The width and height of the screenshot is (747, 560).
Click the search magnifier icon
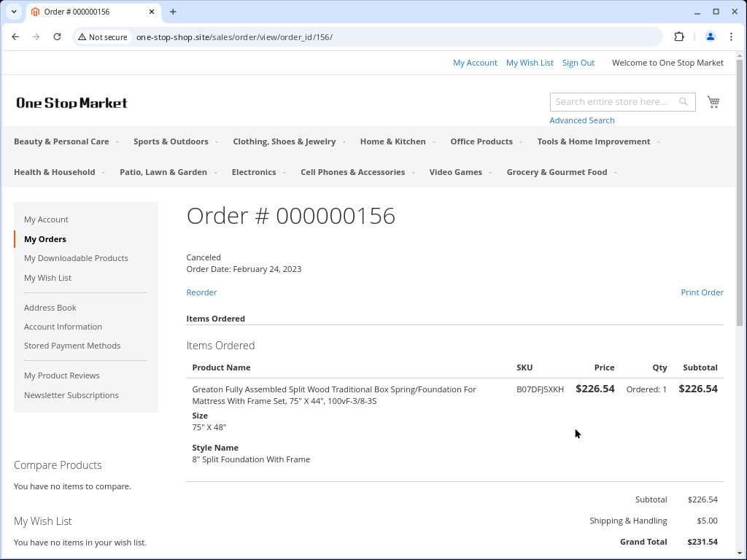tap(684, 102)
